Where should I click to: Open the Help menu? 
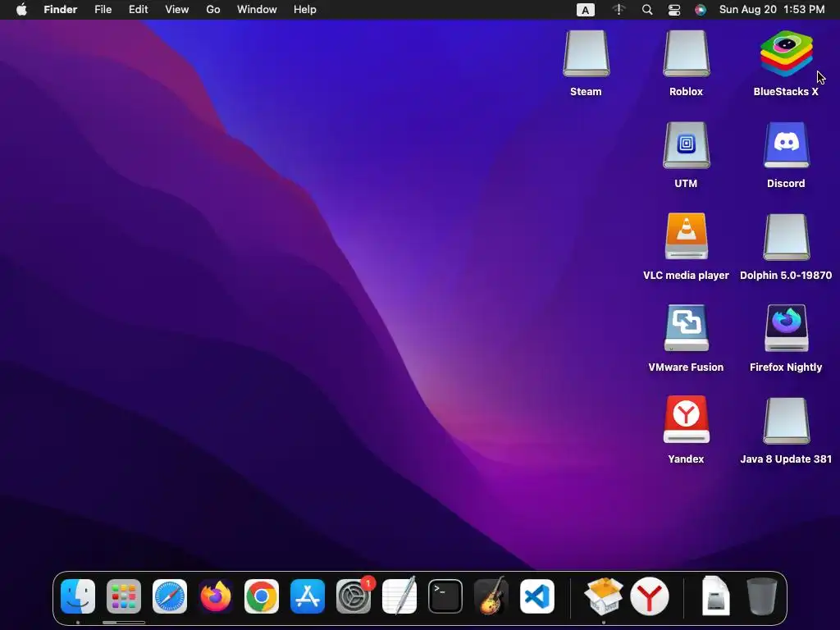(305, 10)
